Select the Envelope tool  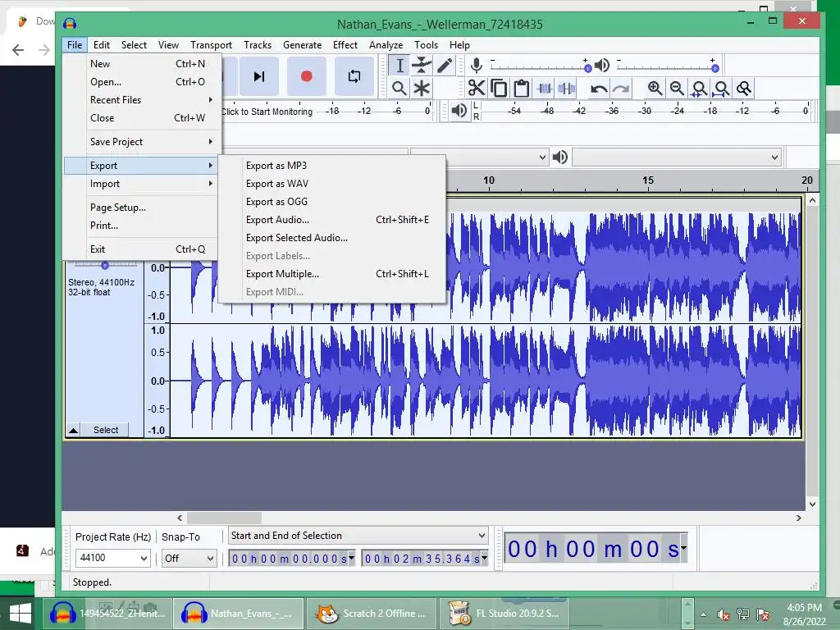422,66
